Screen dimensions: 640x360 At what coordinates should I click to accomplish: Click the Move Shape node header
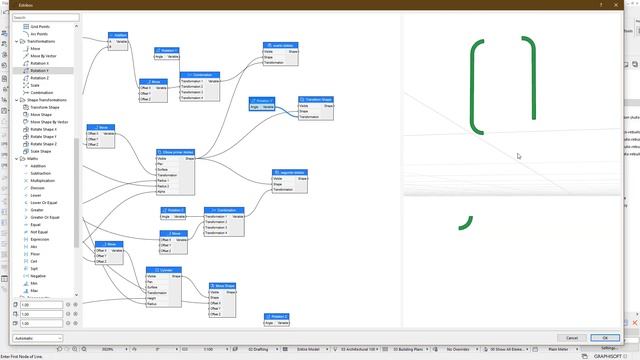pyautogui.click(x=222, y=286)
